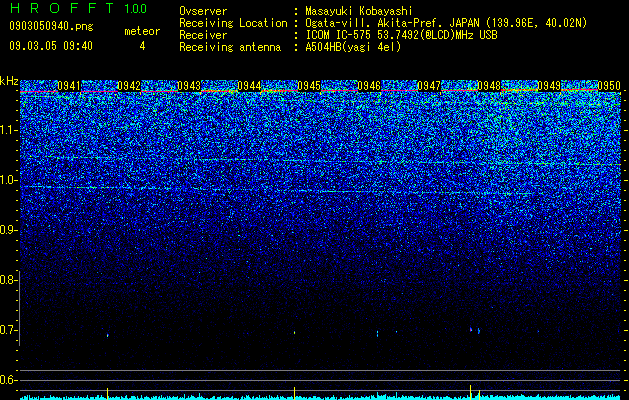The height and width of the screenshot is (400, 629).
Task: Click the 0942 time marker label
Action: point(129,86)
